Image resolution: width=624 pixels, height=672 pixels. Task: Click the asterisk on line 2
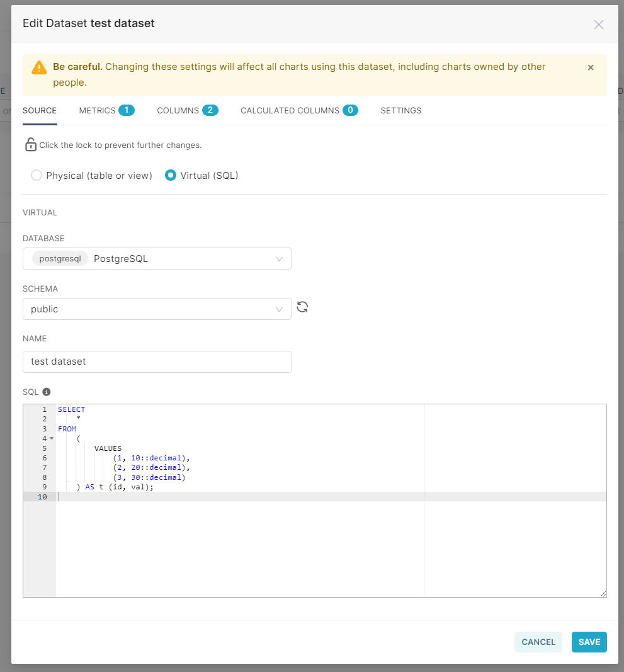(79, 418)
